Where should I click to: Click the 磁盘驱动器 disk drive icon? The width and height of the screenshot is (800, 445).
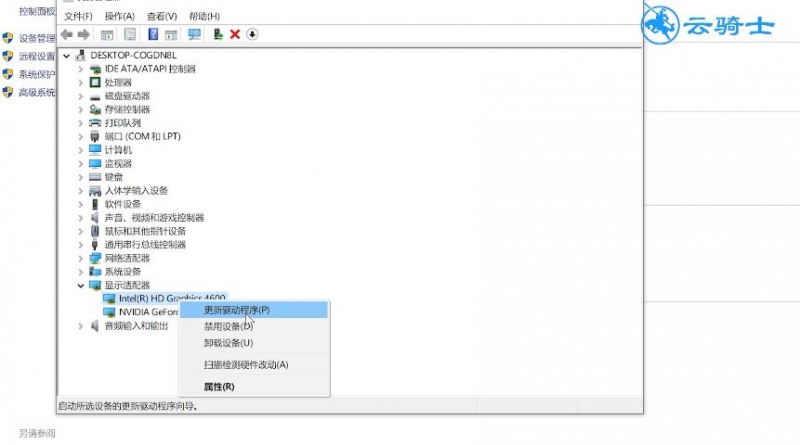[95, 96]
